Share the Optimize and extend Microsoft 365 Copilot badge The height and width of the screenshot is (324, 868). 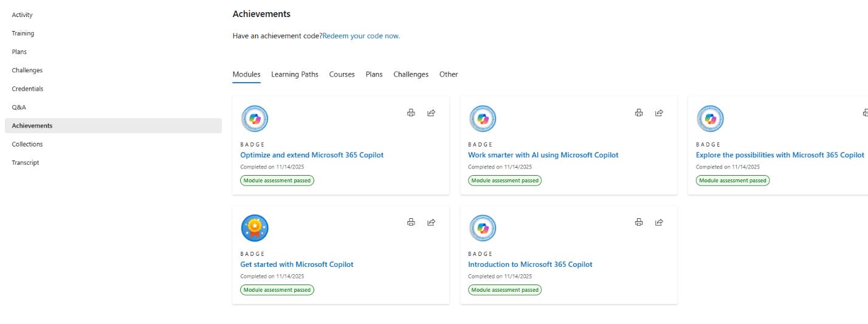(431, 112)
